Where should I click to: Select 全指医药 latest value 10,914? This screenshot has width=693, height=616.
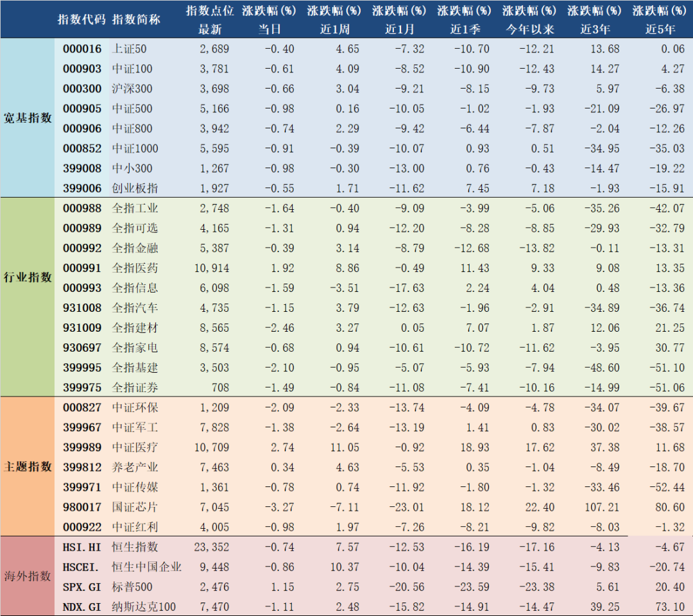pyautogui.click(x=212, y=268)
